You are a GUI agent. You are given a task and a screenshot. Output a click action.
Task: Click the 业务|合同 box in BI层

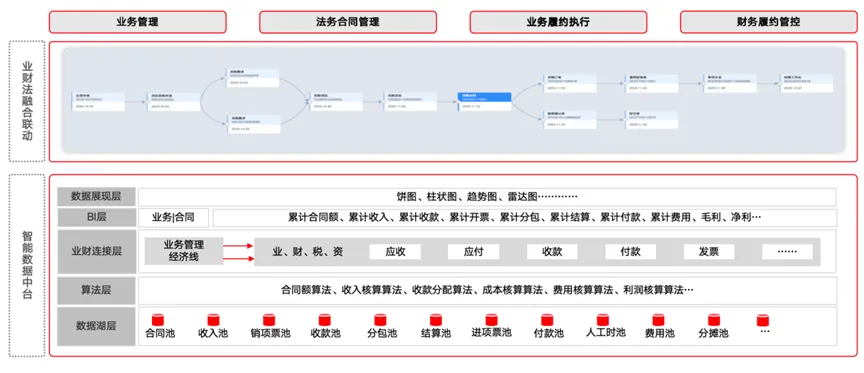click(173, 218)
